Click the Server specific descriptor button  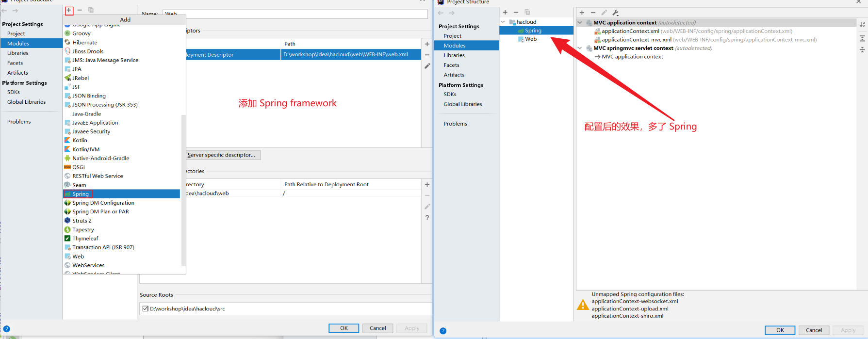[x=223, y=155]
